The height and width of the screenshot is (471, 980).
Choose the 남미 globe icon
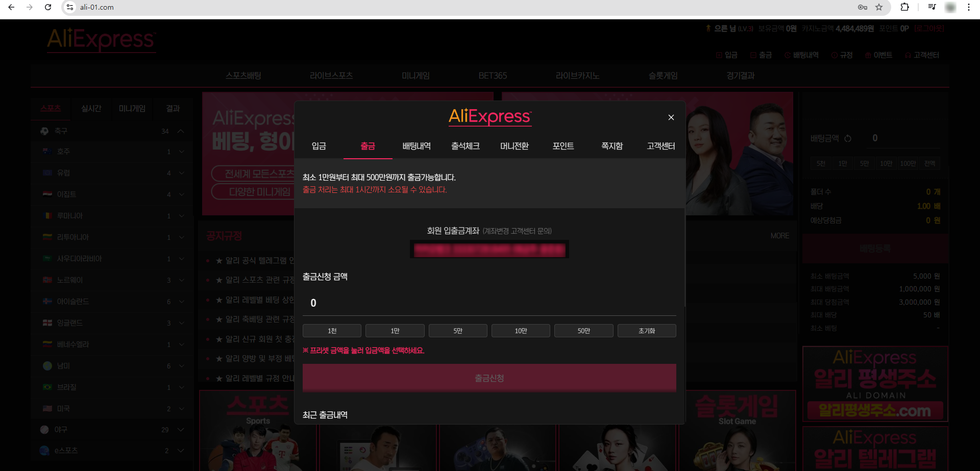point(47,366)
